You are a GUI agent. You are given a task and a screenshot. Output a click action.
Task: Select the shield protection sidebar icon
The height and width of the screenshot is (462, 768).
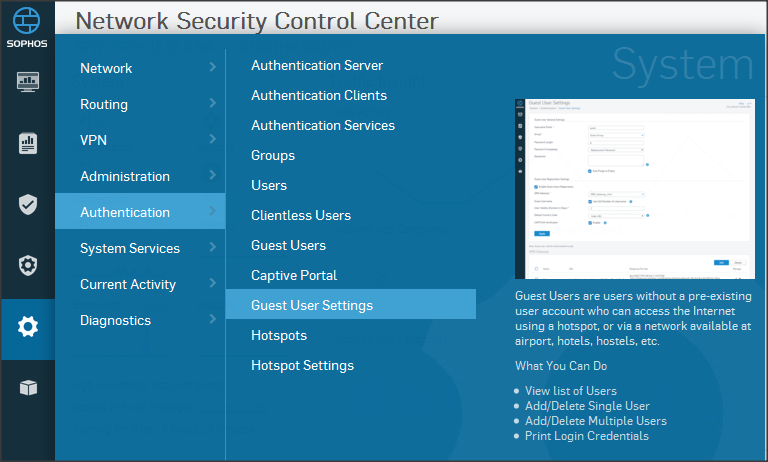pos(28,205)
